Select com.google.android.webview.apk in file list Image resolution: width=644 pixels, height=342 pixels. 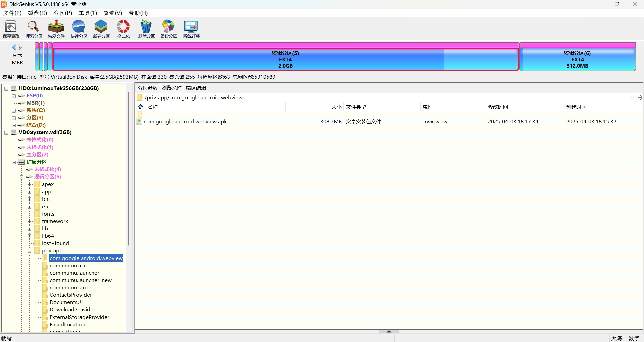point(185,121)
